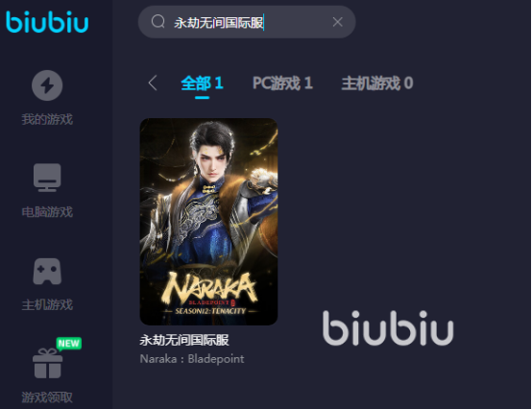Click the search magnifier icon
Viewport: 532px width, 409px height.
[158, 22]
